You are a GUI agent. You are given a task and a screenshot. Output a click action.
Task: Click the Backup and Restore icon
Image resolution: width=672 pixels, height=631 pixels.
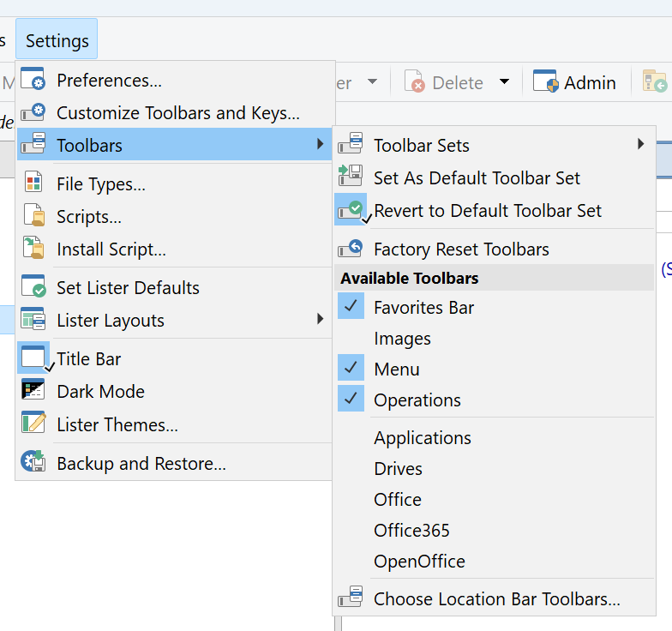pos(33,463)
